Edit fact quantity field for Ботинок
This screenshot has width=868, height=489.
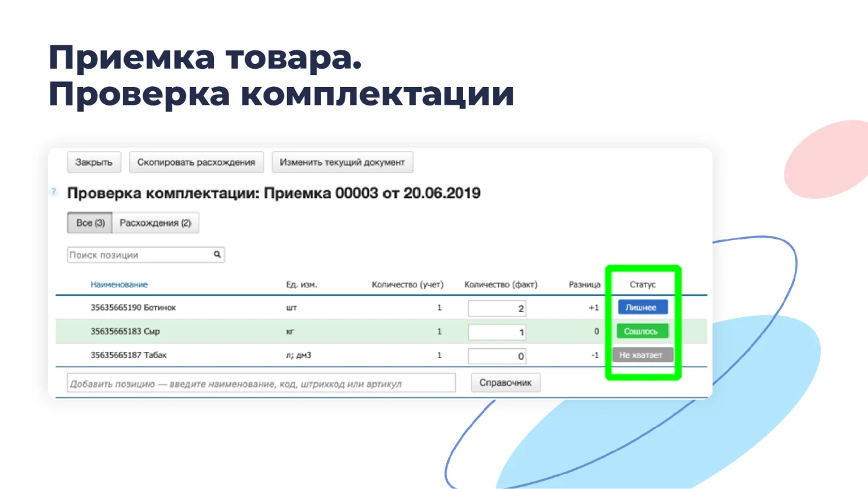pos(497,308)
